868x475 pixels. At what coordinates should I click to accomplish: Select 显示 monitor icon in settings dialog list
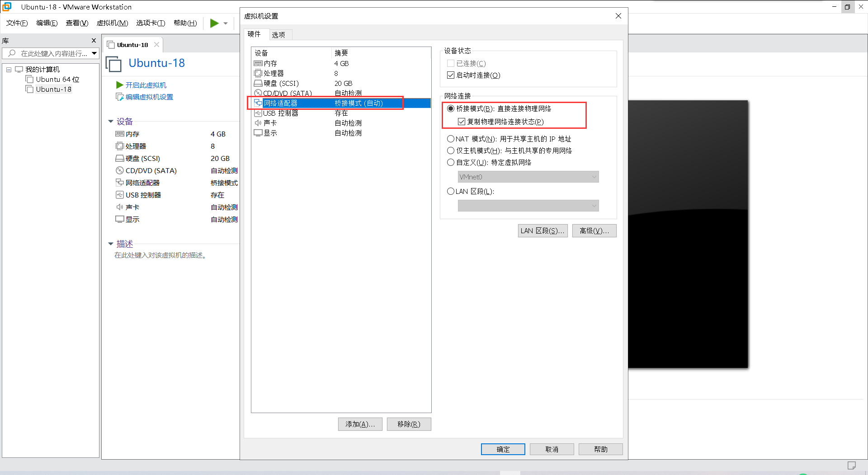coord(258,133)
